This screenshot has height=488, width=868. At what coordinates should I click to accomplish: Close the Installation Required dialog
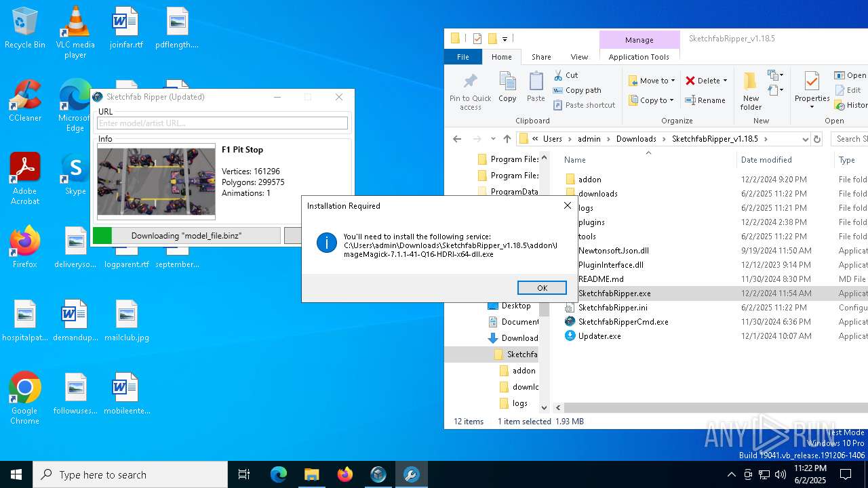click(568, 205)
